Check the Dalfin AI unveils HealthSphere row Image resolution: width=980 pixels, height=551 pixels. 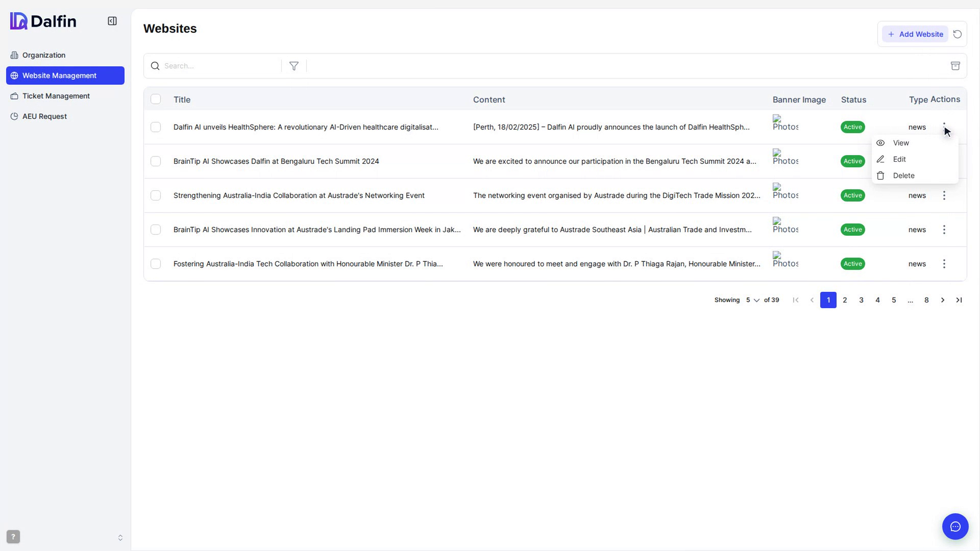click(156, 127)
